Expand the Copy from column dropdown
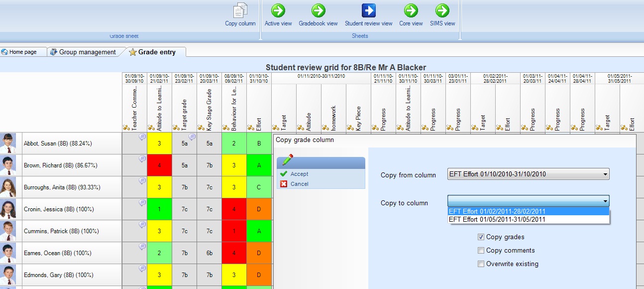 (605, 175)
